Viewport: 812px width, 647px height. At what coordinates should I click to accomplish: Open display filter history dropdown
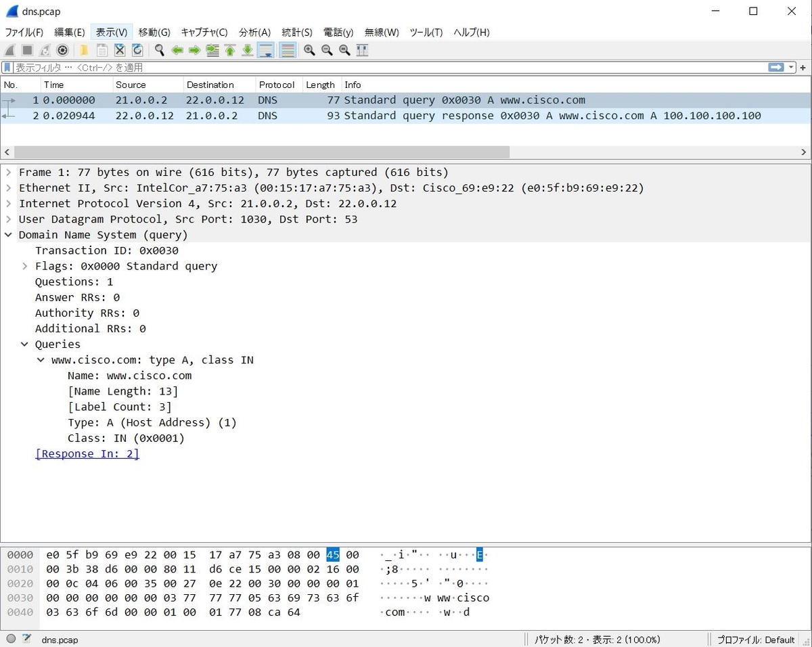791,68
